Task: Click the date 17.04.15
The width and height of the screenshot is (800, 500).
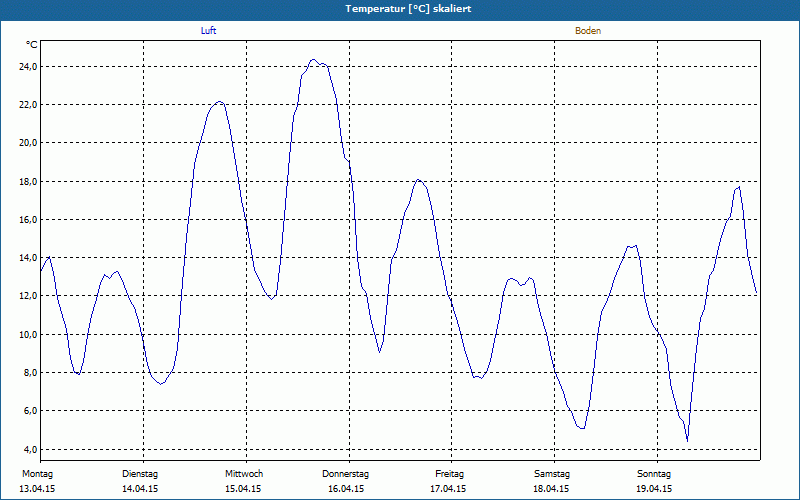Action: (448, 489)
